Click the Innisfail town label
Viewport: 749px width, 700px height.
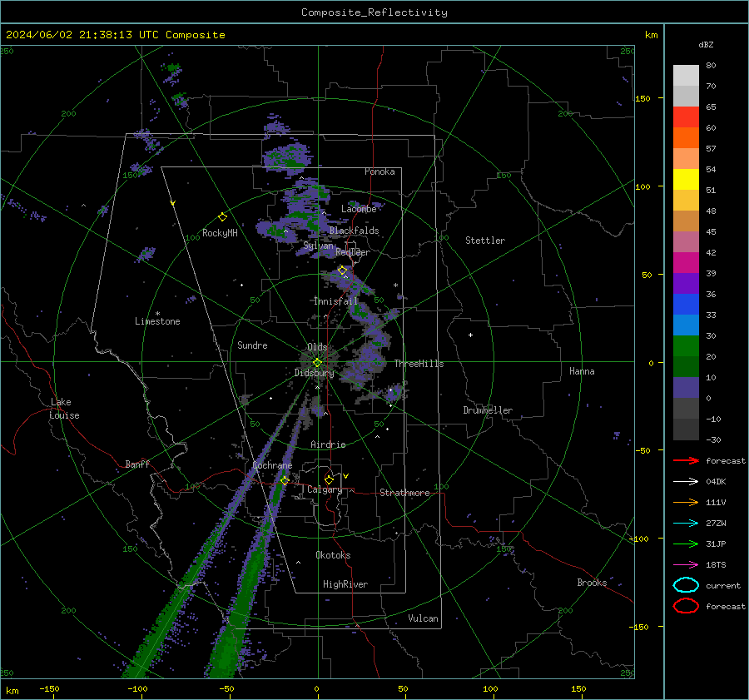pos(336,301)
